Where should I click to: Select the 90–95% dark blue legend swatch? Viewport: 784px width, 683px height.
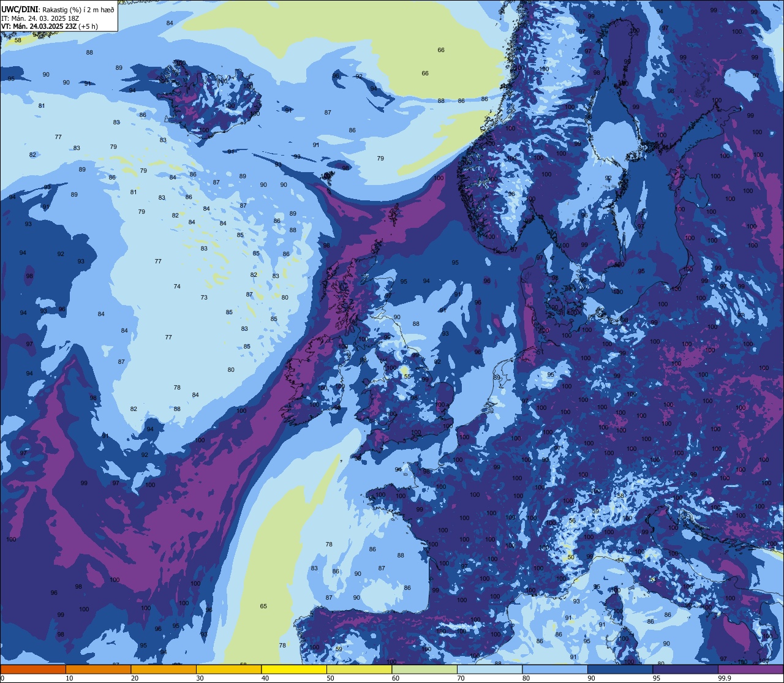[620, 669]
